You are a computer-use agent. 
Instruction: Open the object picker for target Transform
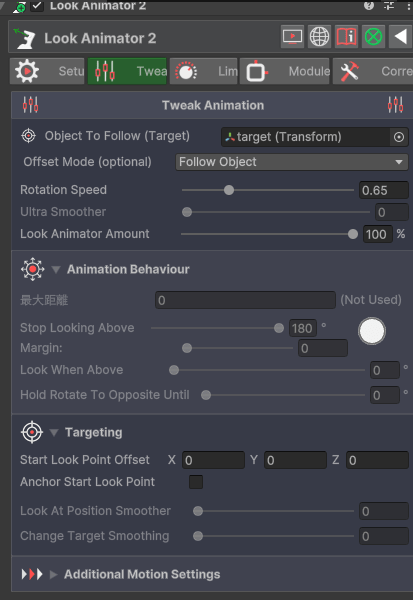point(399,137)
